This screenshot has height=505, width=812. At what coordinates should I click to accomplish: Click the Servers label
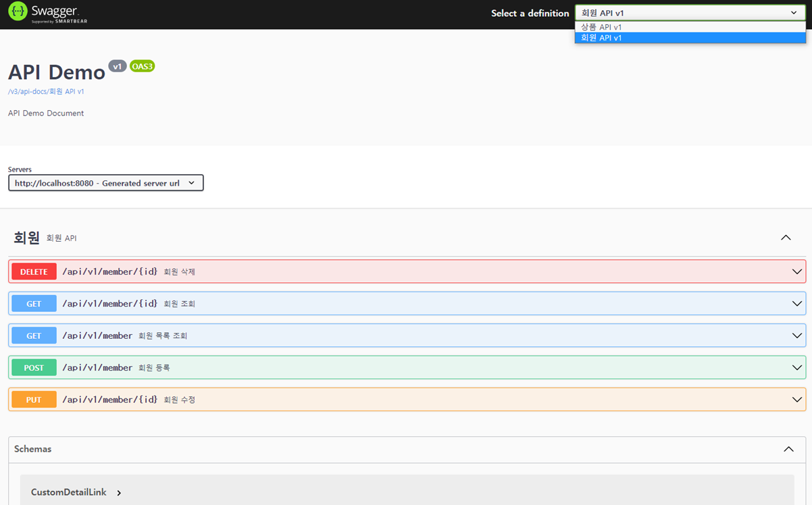click(20, 169)
